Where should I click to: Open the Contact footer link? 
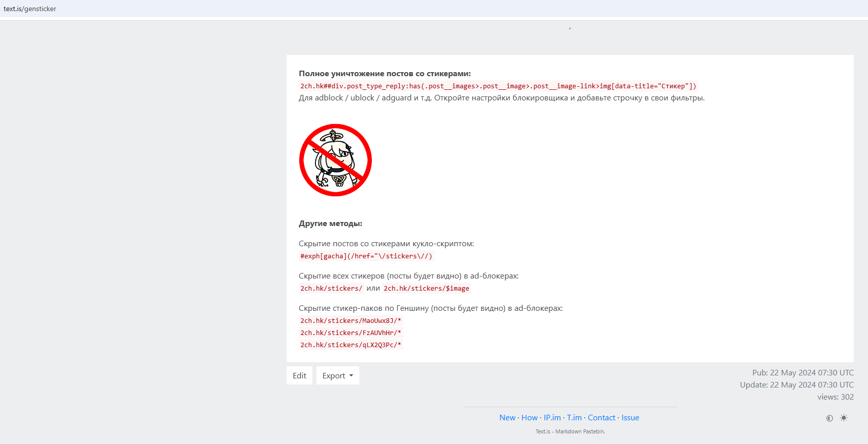click(602, 418)
